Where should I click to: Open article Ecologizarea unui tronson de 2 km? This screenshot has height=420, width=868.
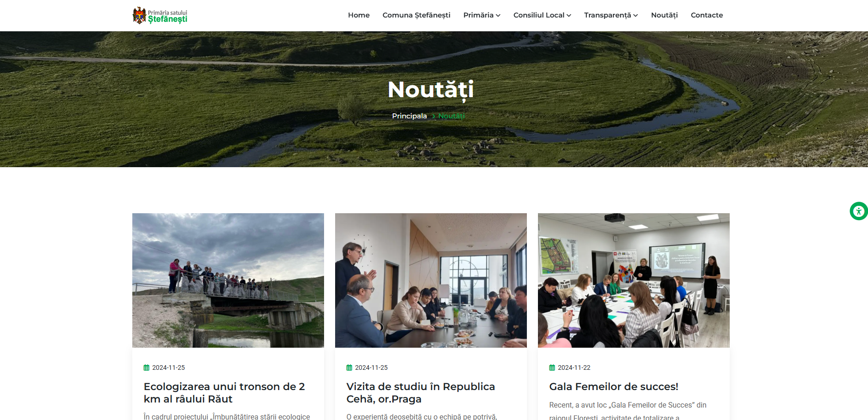[x=224, y=393]
